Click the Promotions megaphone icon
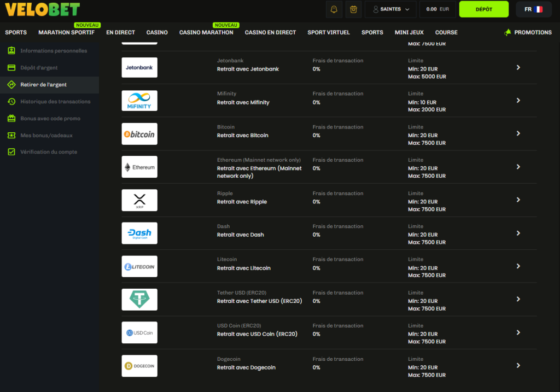The image size is (560, 392). [507, 32]
